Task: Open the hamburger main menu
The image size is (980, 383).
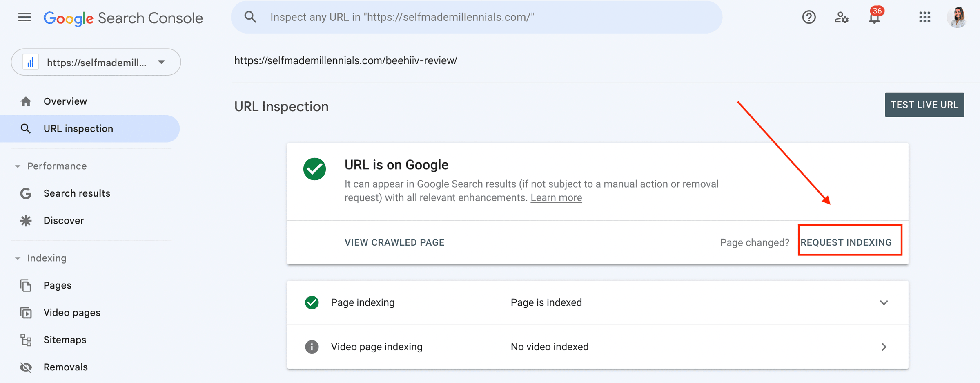Action: [x=24, y=17]
